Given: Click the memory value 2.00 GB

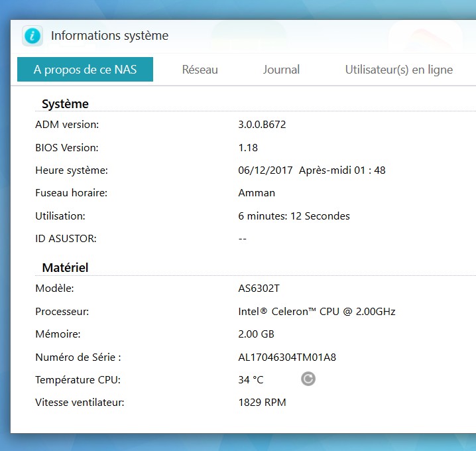Looking at the screenshot, I should tap(256, 334).
